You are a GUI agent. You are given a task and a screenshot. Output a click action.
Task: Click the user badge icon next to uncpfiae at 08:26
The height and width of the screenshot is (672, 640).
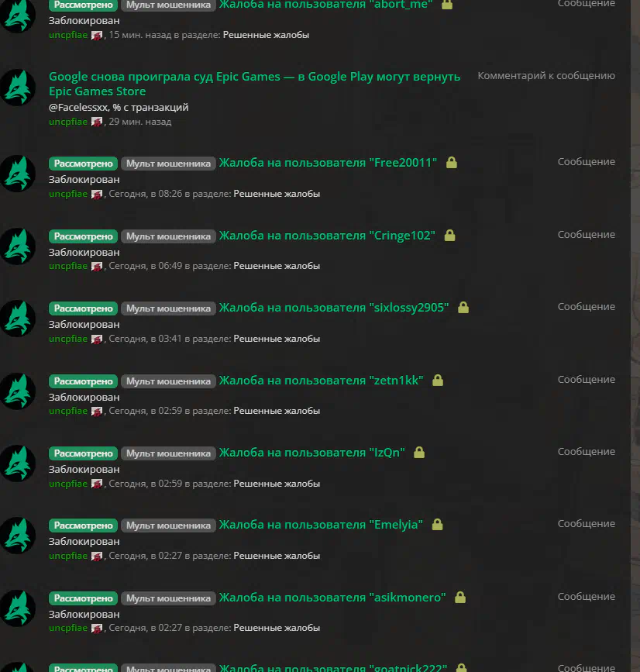coord(97,194)
